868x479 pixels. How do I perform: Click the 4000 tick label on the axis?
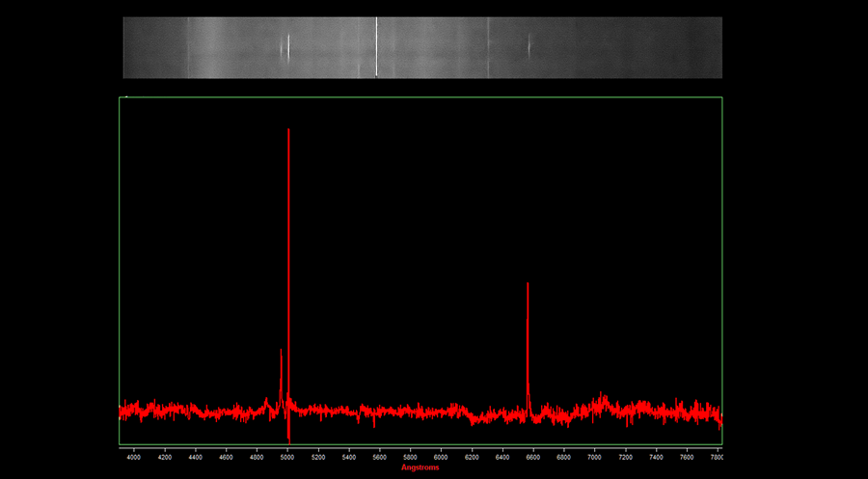point(133,456)
